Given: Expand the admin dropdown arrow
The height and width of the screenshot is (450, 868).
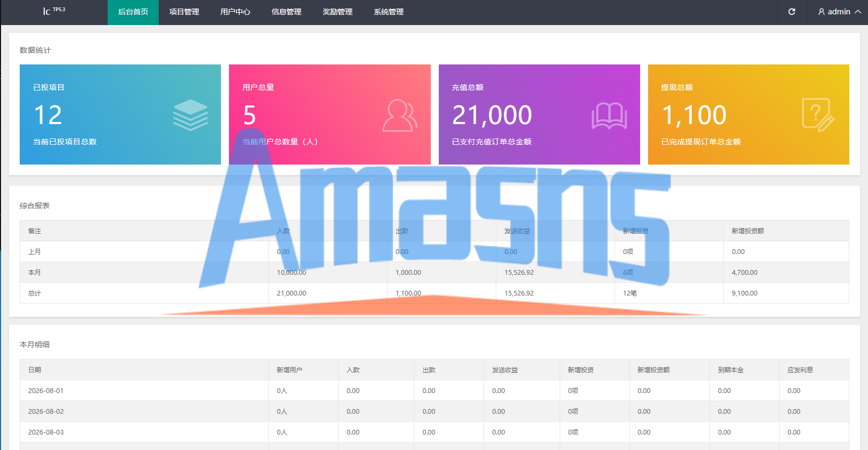Looking at the screenshot, I should (858, 12).
